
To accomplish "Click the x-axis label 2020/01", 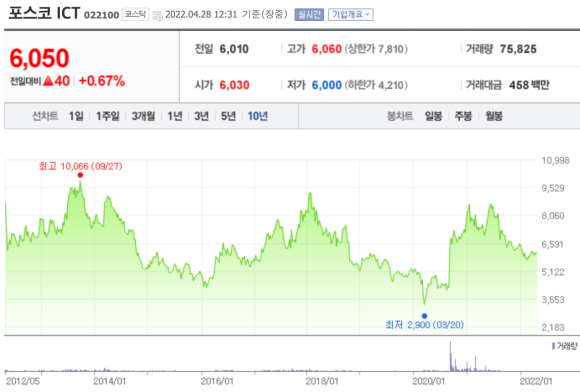I will [x=429, y=381].
